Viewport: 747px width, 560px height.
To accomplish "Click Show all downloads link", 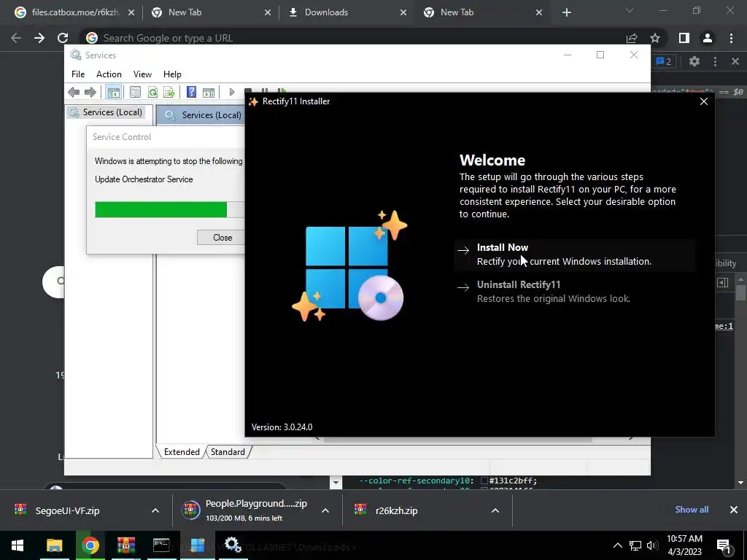I will 692,510.
